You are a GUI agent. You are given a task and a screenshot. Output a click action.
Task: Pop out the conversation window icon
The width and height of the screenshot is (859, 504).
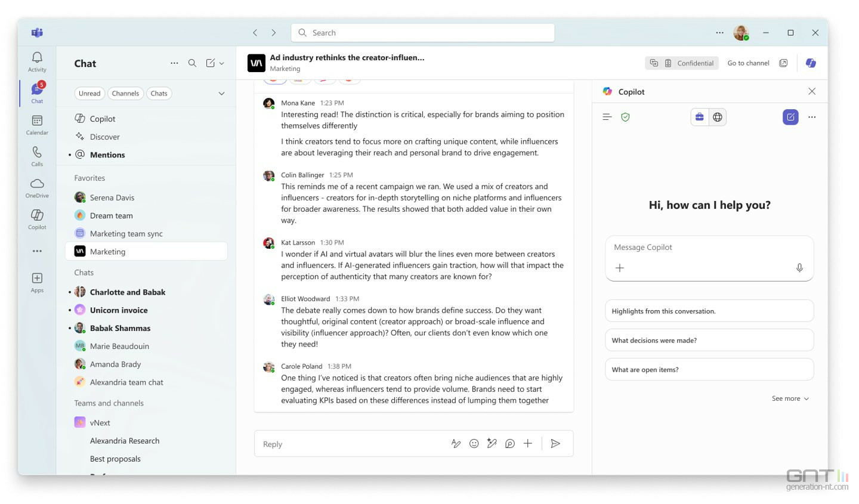(783, 63)
